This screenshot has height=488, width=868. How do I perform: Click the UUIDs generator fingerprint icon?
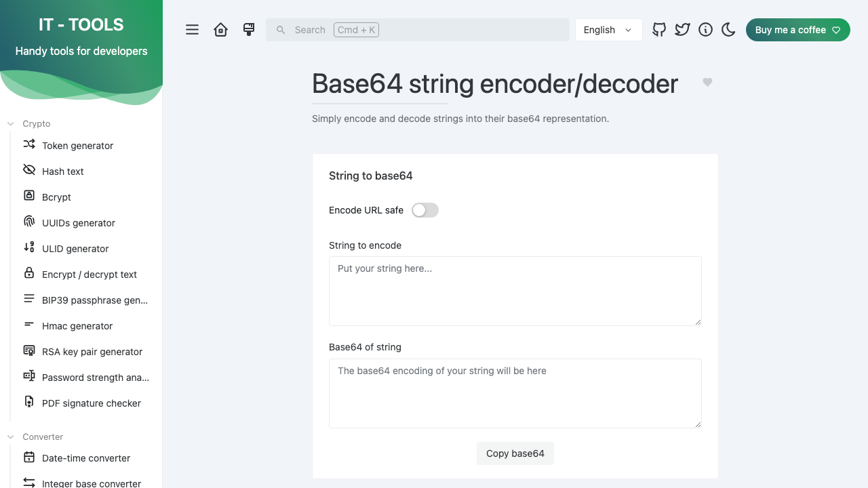click(29, 222)
